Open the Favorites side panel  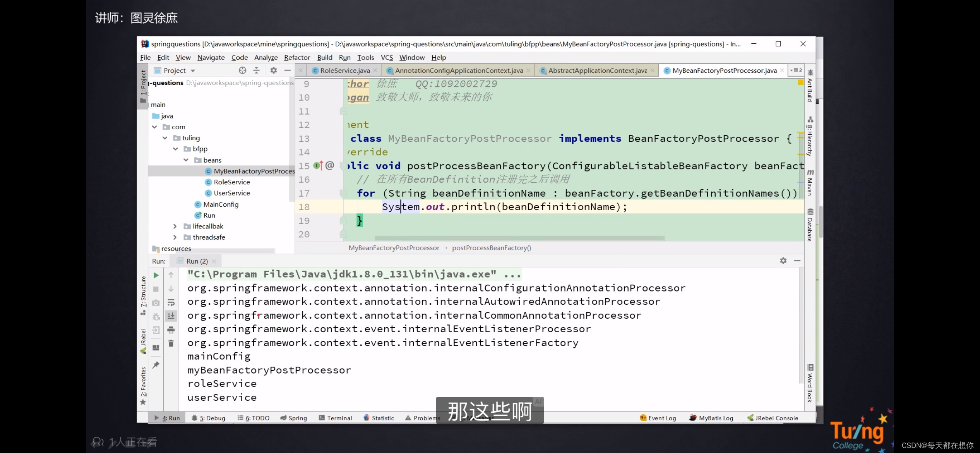pos(143,386)
